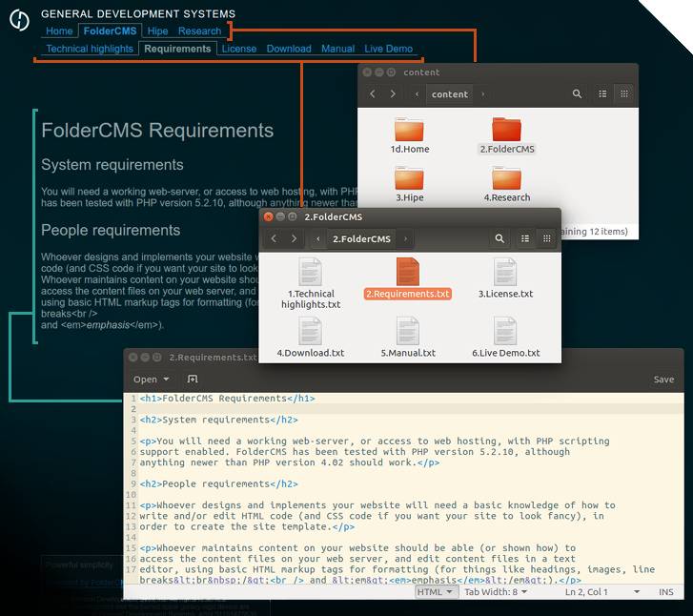The height and width of the screenshot is (616, 693).
Task: Select the 6.Live Demo.txt file
Action: pos(505,338)
